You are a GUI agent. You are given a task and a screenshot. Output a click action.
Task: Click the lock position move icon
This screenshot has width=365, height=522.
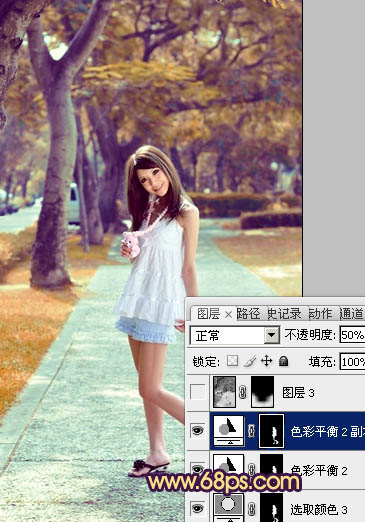coord(266,361)
